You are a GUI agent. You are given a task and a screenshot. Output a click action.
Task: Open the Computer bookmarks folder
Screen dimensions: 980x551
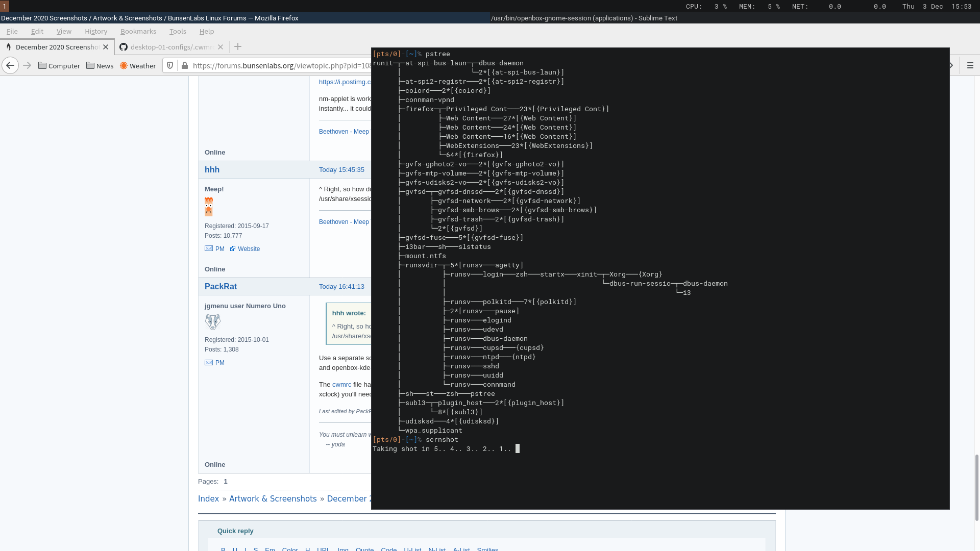pos(59,66)
